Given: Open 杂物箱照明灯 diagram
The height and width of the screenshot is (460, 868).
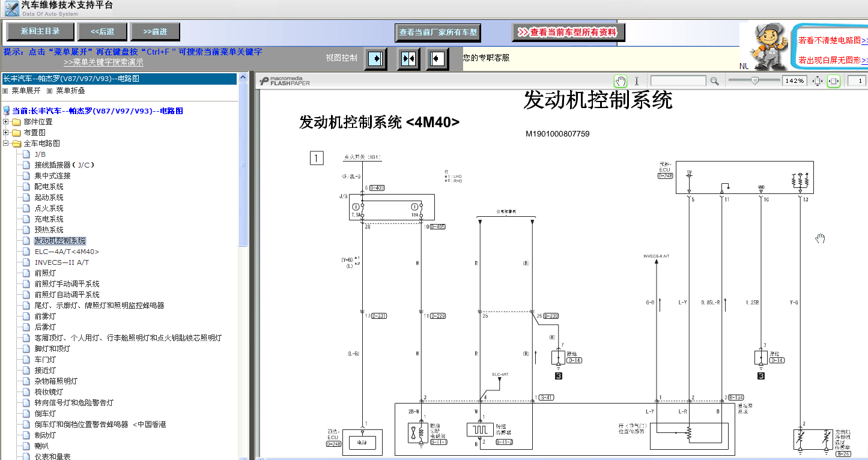Looking at the screenshot, I should [x=56, y=381].
